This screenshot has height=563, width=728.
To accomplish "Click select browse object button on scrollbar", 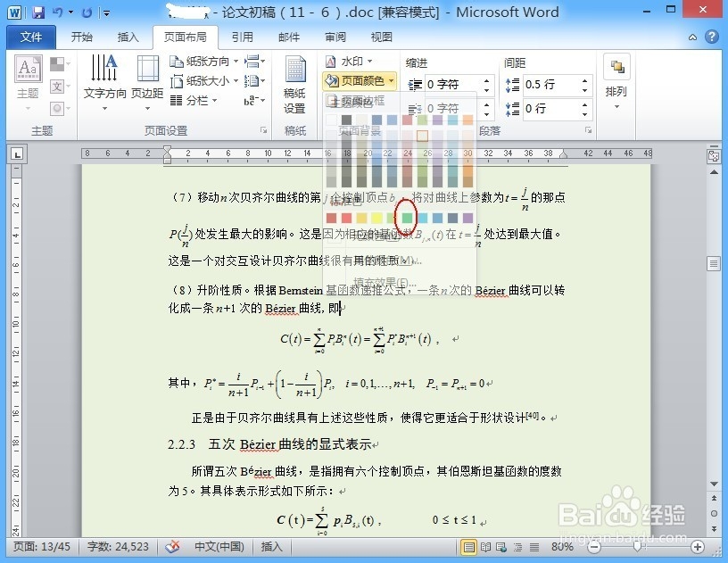I will (714, 513).
